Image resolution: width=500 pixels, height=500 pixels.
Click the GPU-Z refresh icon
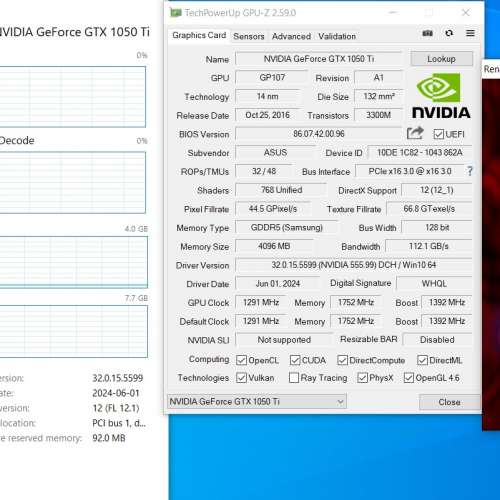click(x=449, y=33)
